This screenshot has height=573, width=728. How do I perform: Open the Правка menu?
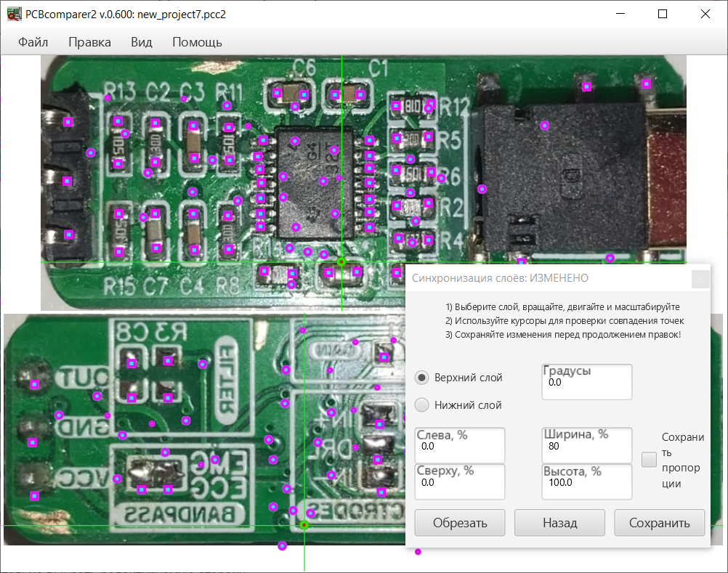89,42
